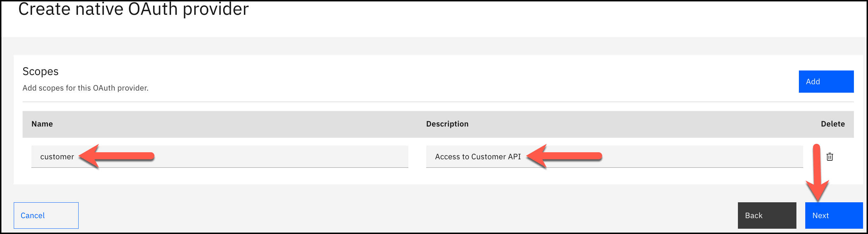Proceed with the Next button

[833, 215]
